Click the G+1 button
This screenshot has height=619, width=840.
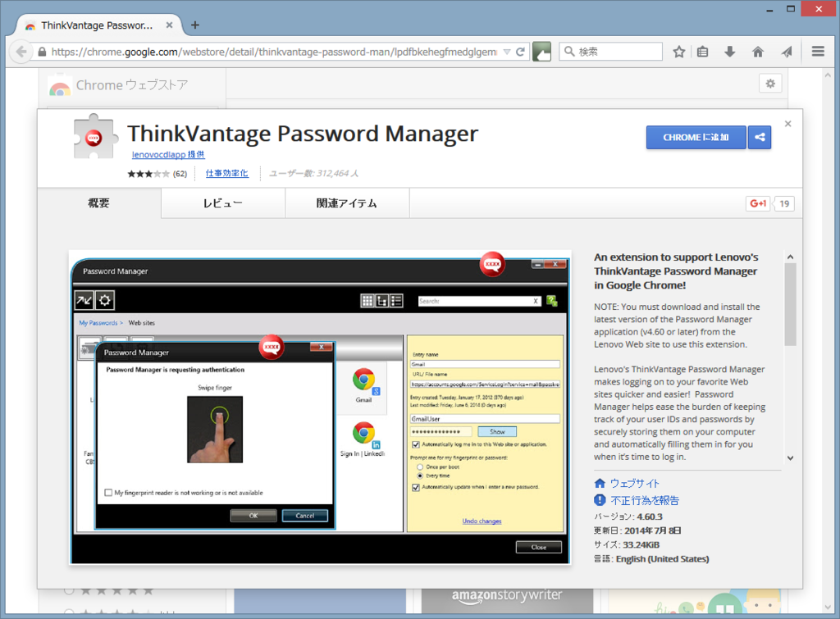pyautogui.click(x=758, y=203)
